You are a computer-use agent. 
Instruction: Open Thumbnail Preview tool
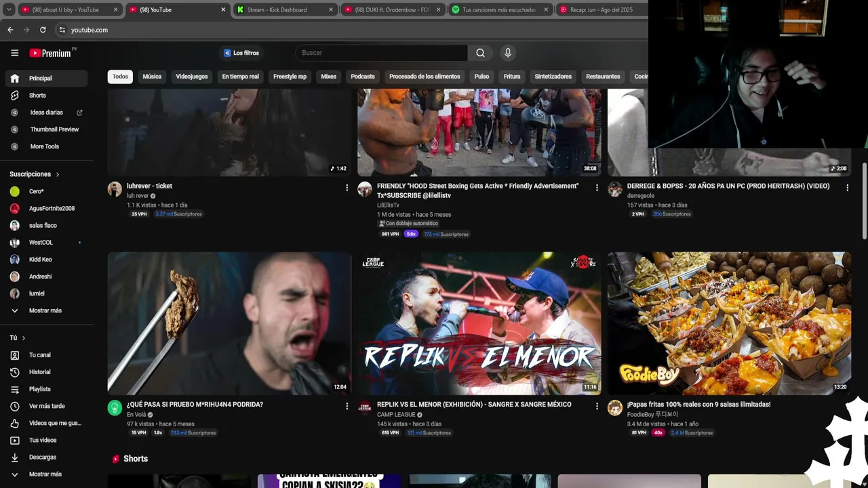46,129
